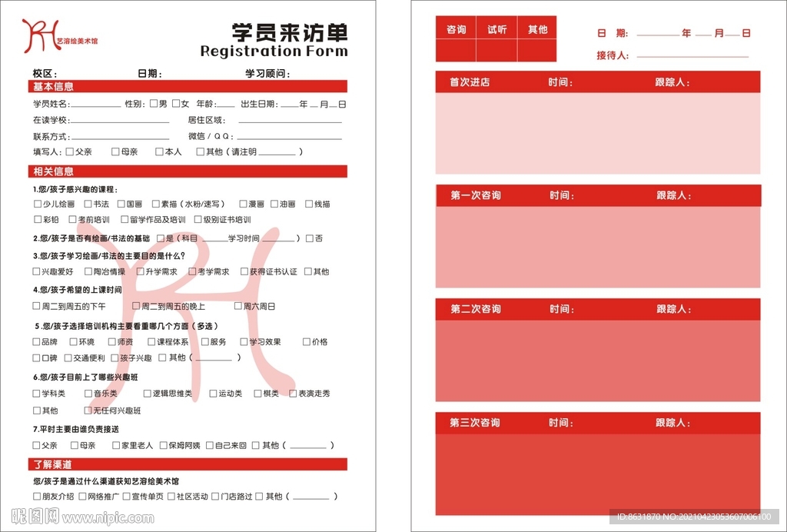Check the 周六周日 class time option
Image resolution: width=787 pixels, height=532 pixels.
pyautogui.click(x=237, y=305)
